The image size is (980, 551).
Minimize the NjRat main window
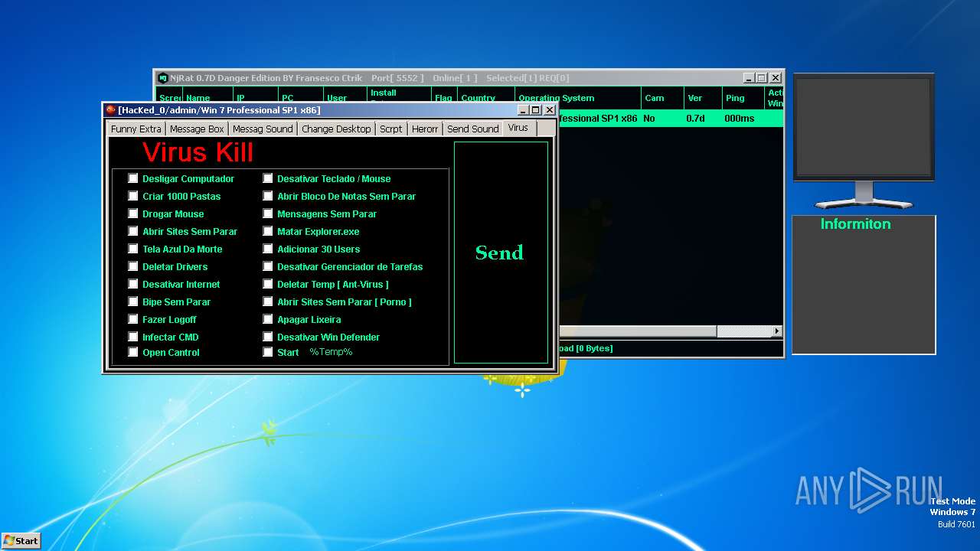pos(749,78)
